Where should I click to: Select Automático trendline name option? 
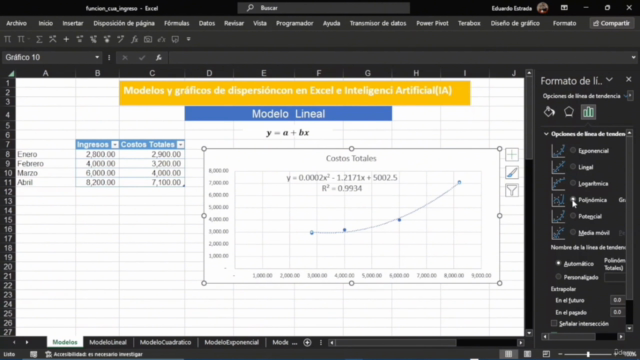558,264
